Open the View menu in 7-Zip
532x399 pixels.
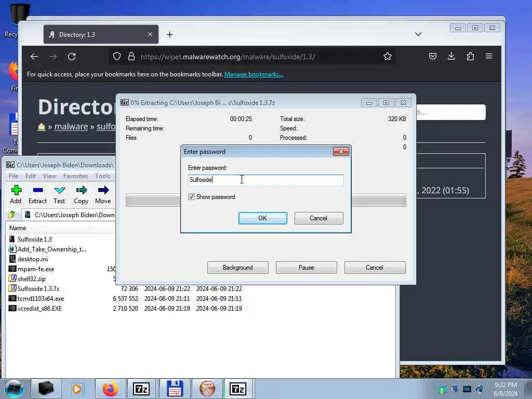(49, 176)
